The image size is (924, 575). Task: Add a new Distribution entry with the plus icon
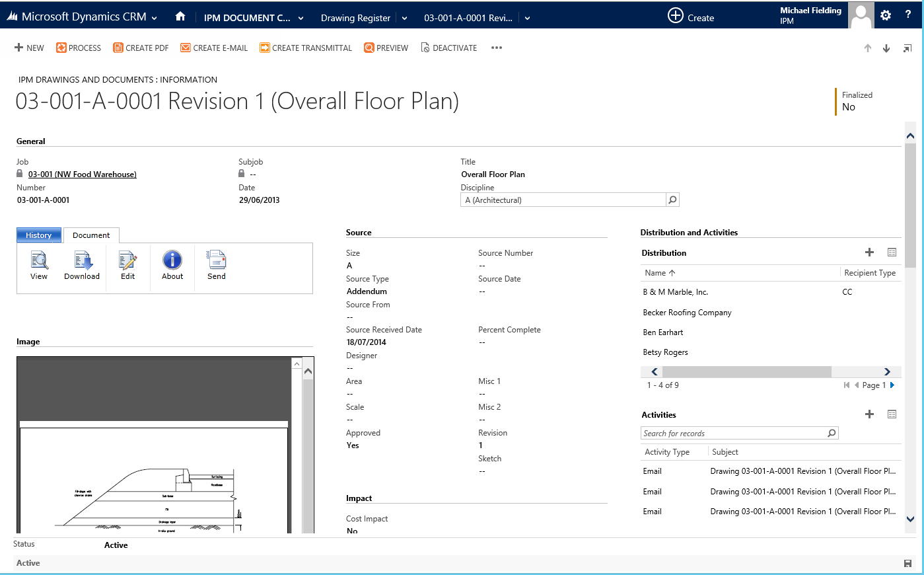pos(869,252)
